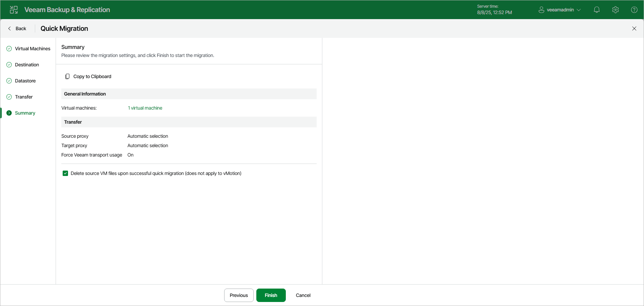Open the settings gear icon
This screenshot has width=644, height=306.
click(616, 10)
